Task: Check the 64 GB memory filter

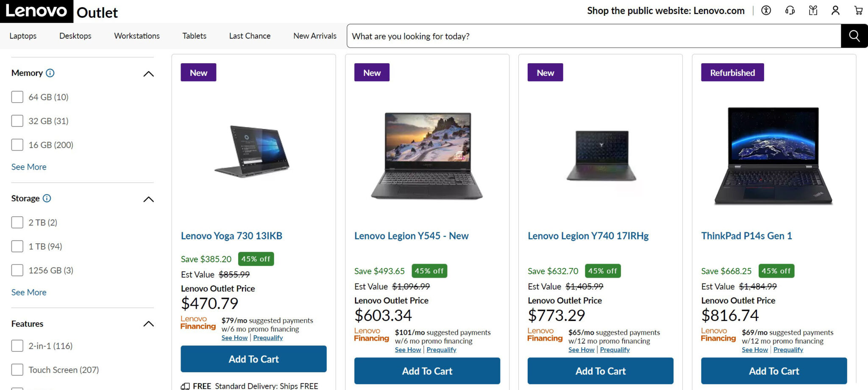Action: (17, 97)
